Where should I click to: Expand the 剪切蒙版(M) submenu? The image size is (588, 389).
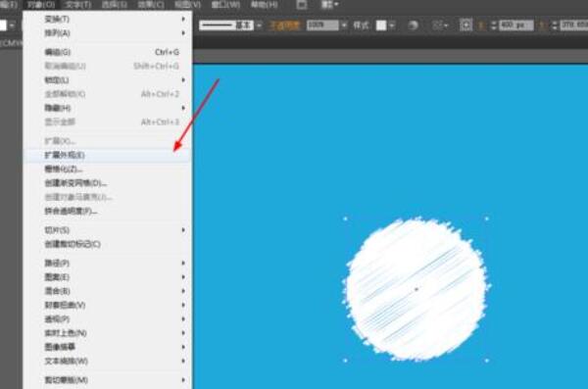coord(108,380)
